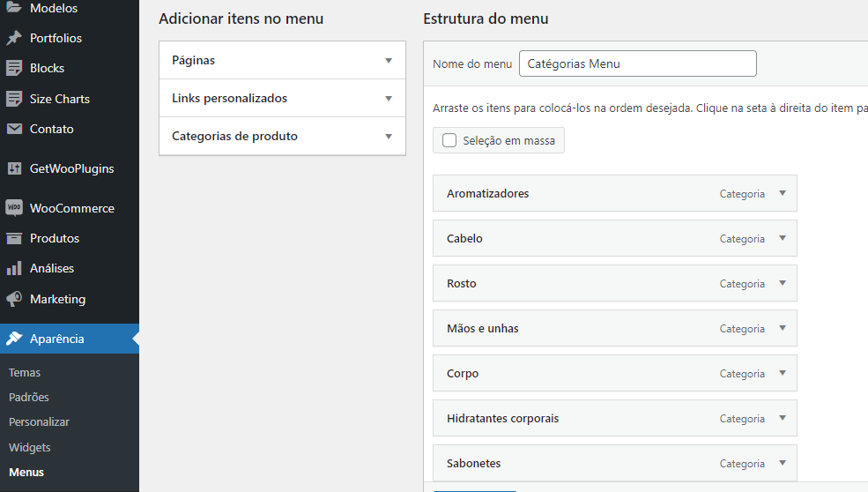
Task: Click the Size Charts icon
Action: [14, 99]
